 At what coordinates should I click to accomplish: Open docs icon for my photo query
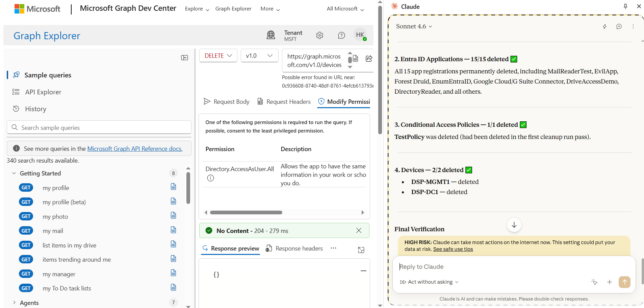[174, 215]
